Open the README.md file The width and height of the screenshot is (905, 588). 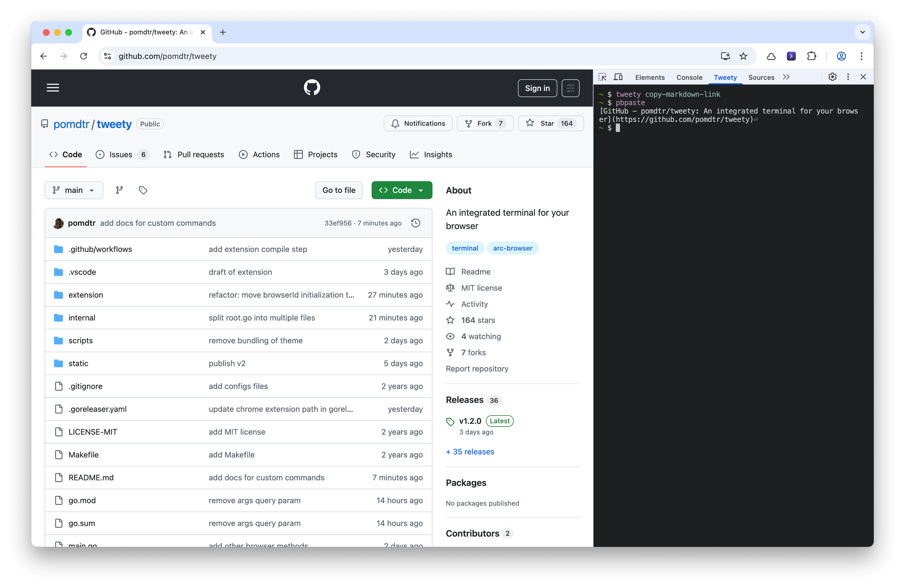point(91,478)
